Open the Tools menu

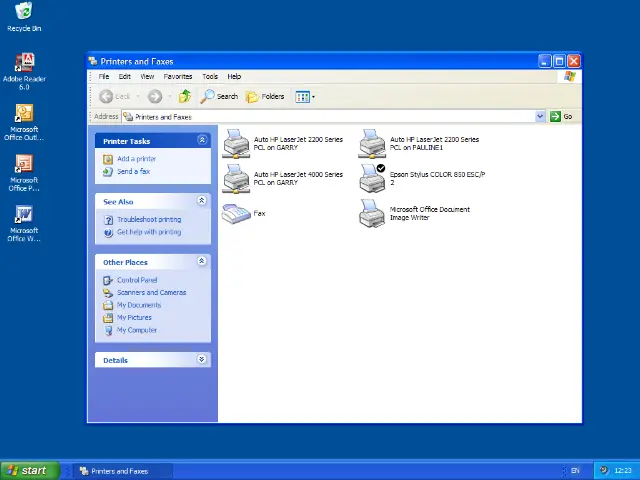coord(210,76)
